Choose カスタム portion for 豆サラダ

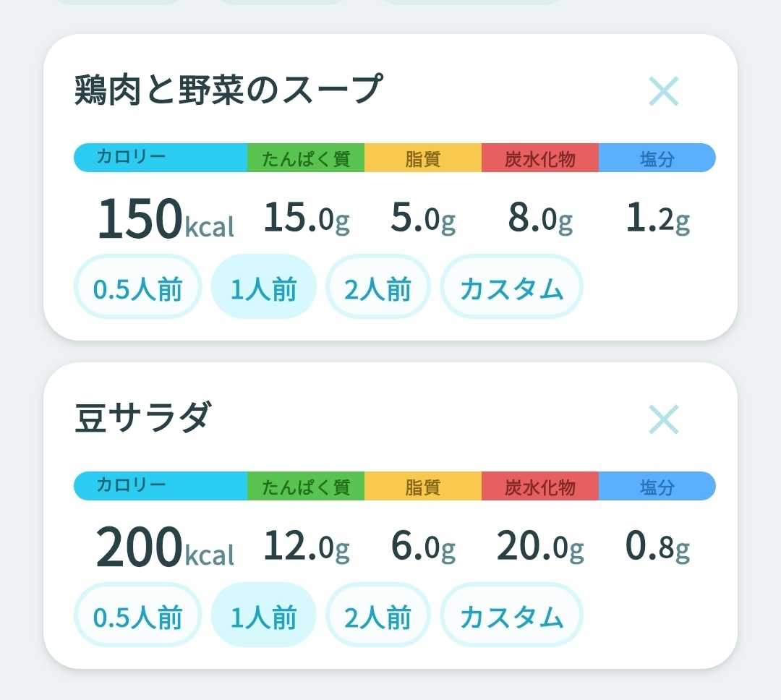(511, 615)
